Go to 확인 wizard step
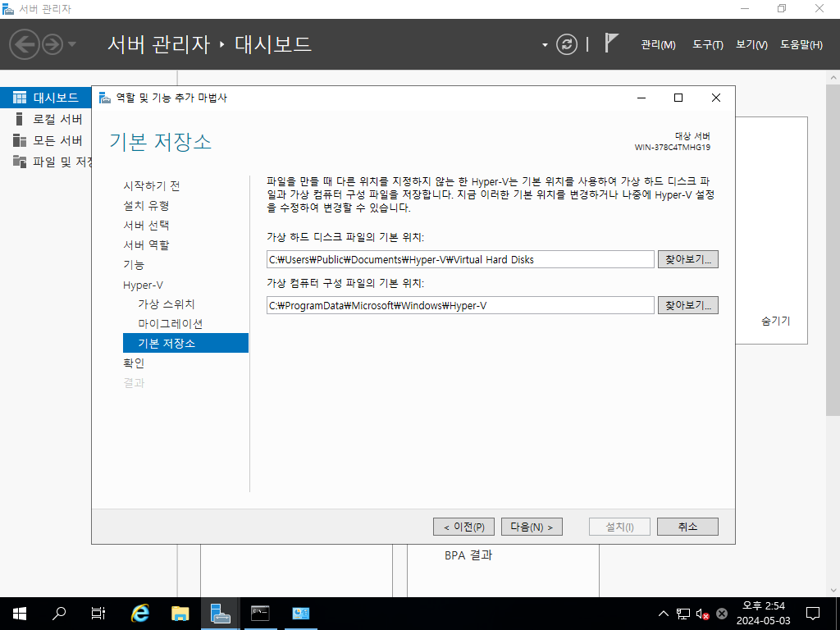 [134, 363]
